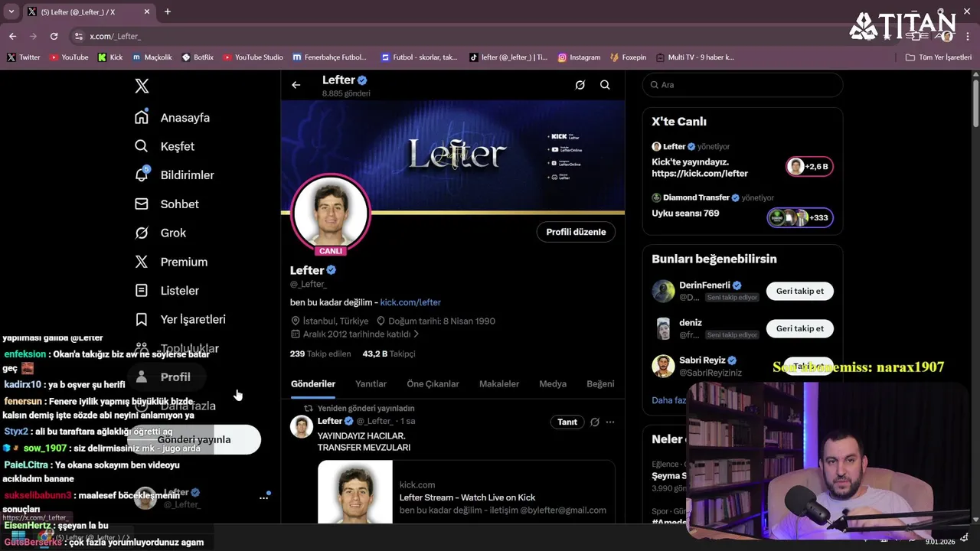Screen dimensions: 980x551
Task: Open new browser tab plus button
Action: click(x=168, y=11)
